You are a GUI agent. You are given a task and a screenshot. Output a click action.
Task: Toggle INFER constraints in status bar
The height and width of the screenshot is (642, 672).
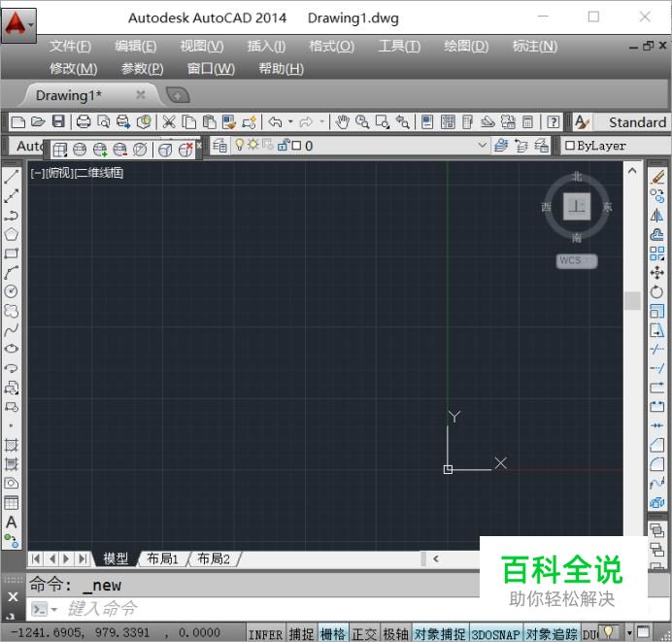[265, 634]
